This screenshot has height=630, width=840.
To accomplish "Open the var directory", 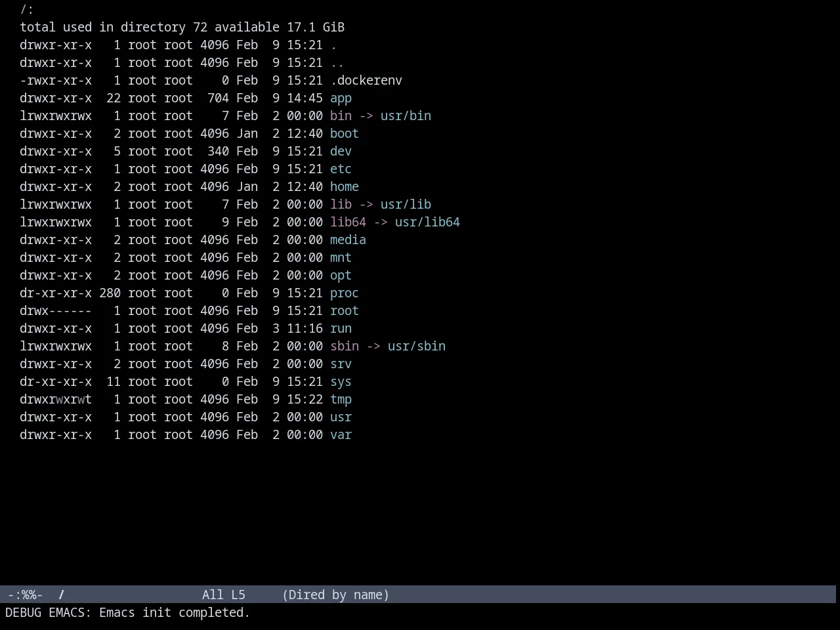I will tap(341, 435).
